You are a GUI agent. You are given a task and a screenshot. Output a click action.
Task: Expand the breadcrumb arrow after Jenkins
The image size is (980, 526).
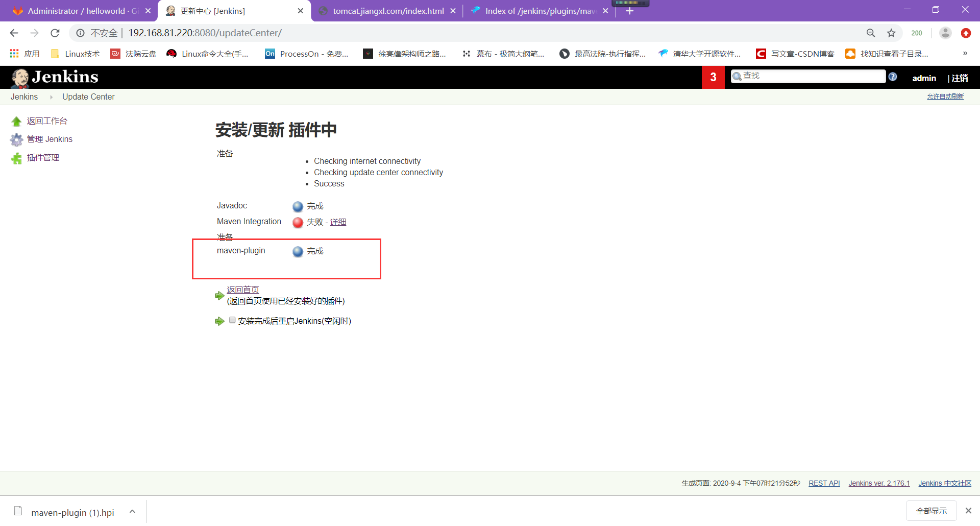click(x=51, y=97)
